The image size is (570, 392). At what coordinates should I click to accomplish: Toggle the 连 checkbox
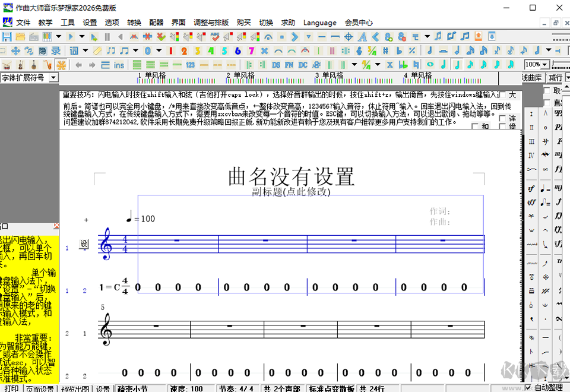[502, 119]
